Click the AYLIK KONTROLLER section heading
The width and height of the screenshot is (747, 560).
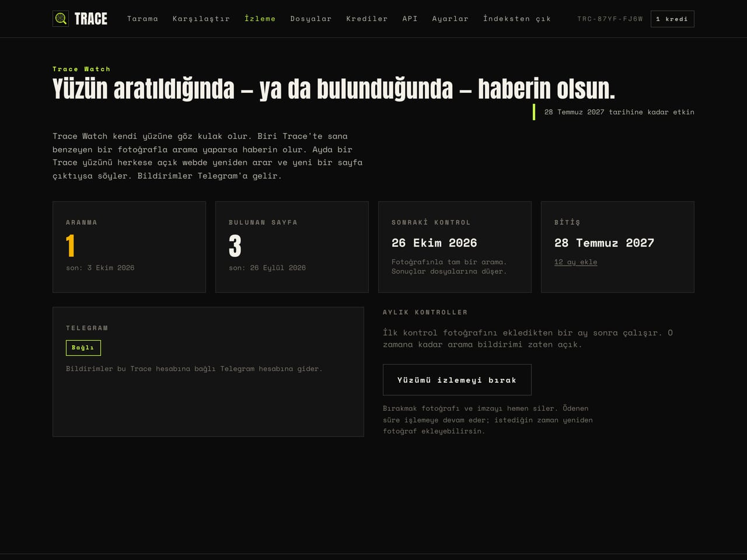(x=425, y=312)
